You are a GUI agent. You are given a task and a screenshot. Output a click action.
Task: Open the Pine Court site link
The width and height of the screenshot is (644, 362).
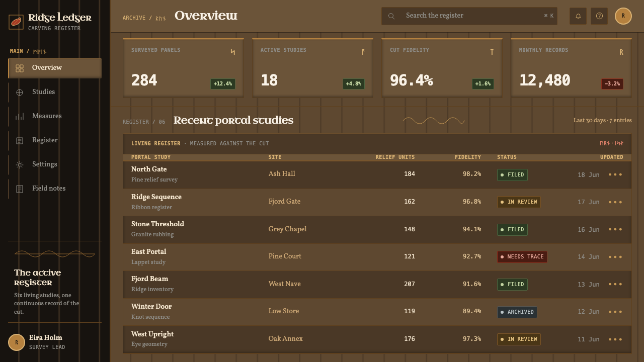point(285,256)
